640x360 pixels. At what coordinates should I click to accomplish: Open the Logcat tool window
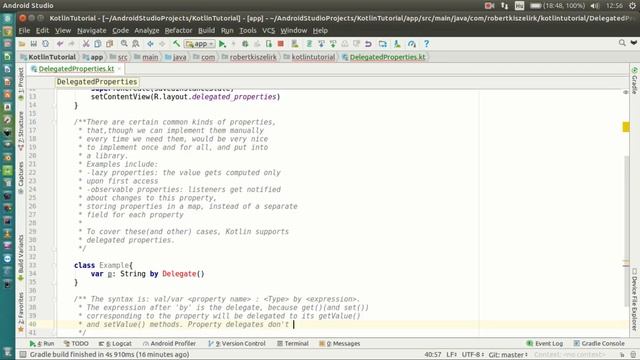115,344
